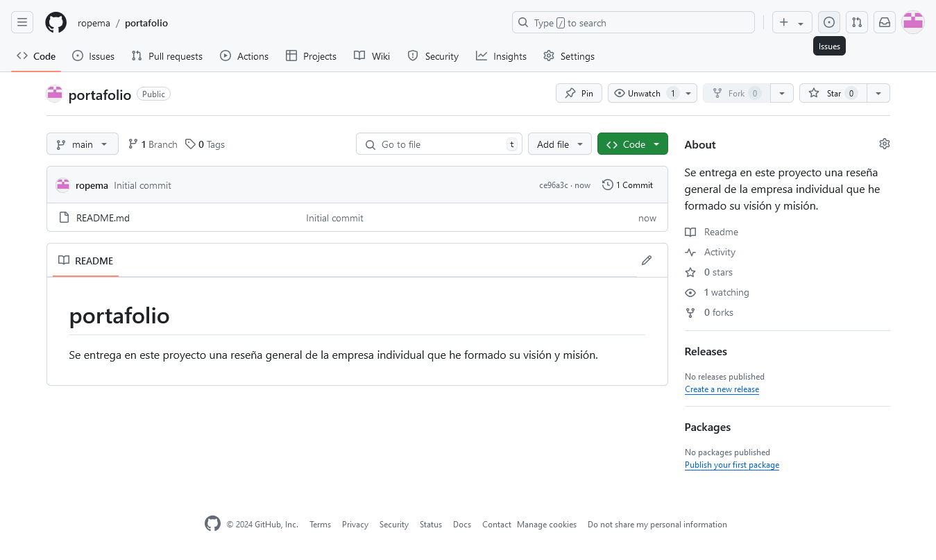The height and width of the screenshot is (560, 936).
Task: Select the README tab in file viewer
Action: click(x=85, y=260)
